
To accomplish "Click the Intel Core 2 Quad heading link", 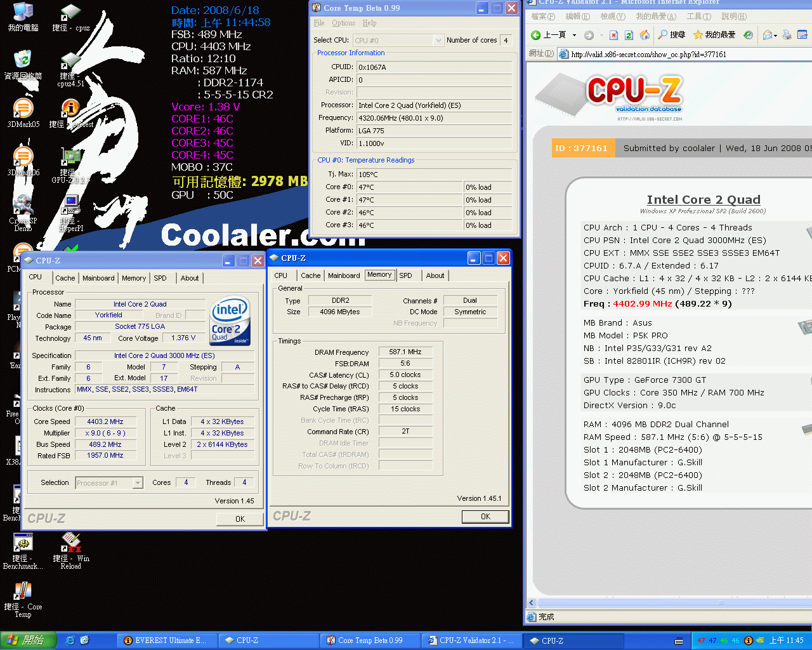I will 703,200.
